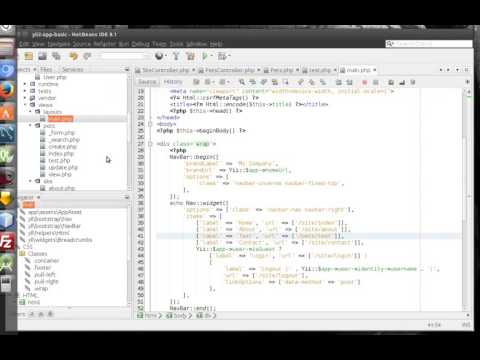Click the Shift Line Left icon
Screen dimensions: 480x360
[x=338, y=82]
